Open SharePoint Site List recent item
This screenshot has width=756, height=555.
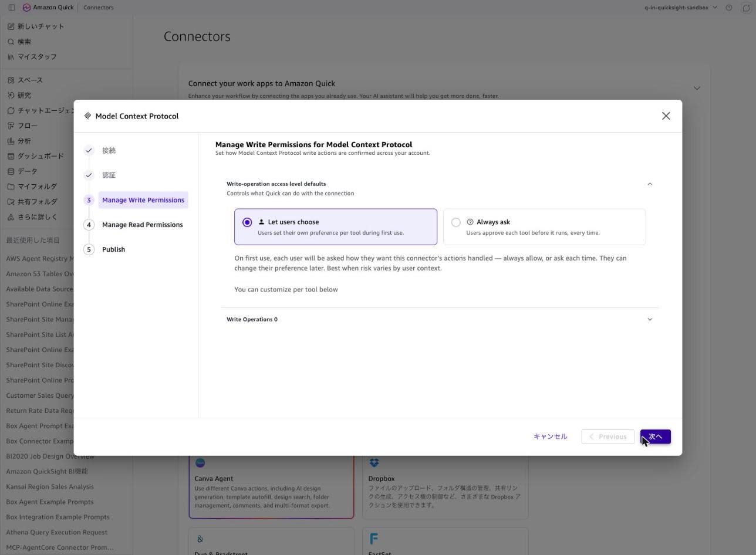40,335
